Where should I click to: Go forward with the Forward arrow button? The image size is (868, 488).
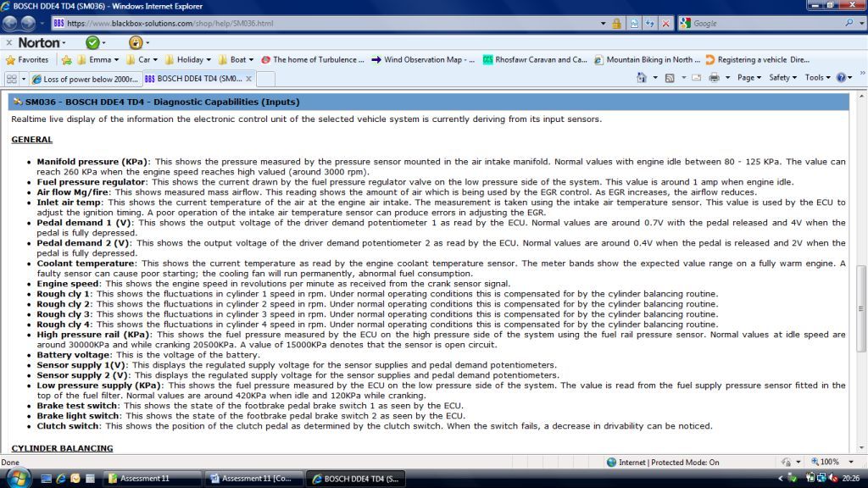pos(28,23)
